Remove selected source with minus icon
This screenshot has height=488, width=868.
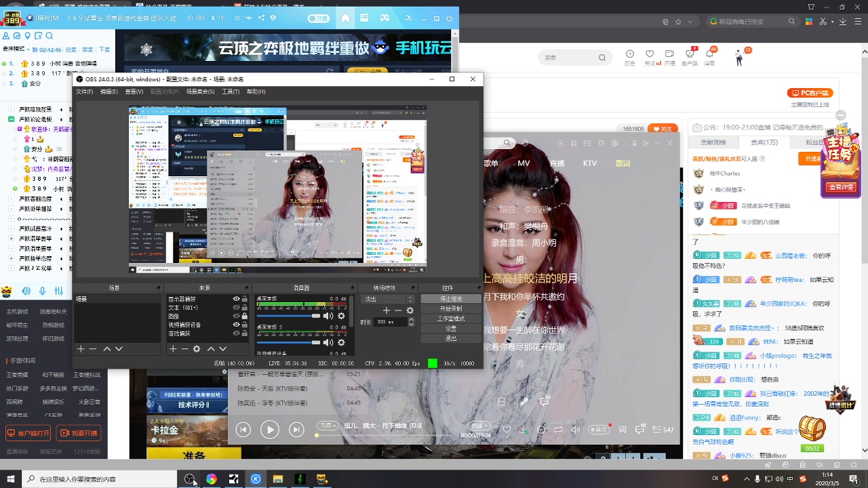click(x=184, y=349)
